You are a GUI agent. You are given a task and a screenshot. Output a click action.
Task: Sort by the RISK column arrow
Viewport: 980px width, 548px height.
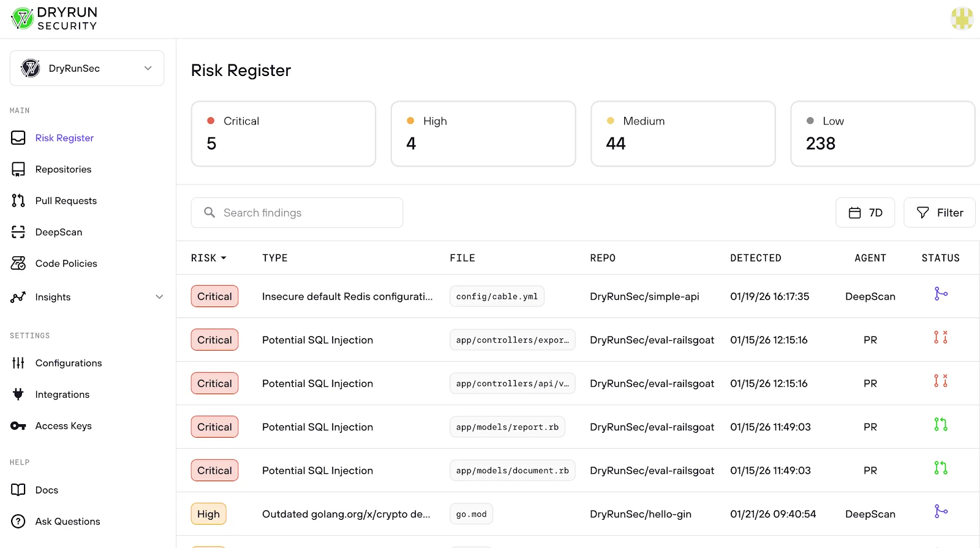click(224, 258)
